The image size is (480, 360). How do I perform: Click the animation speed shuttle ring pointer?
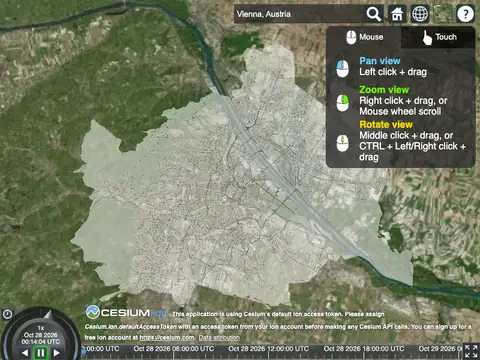pos(48,315)
